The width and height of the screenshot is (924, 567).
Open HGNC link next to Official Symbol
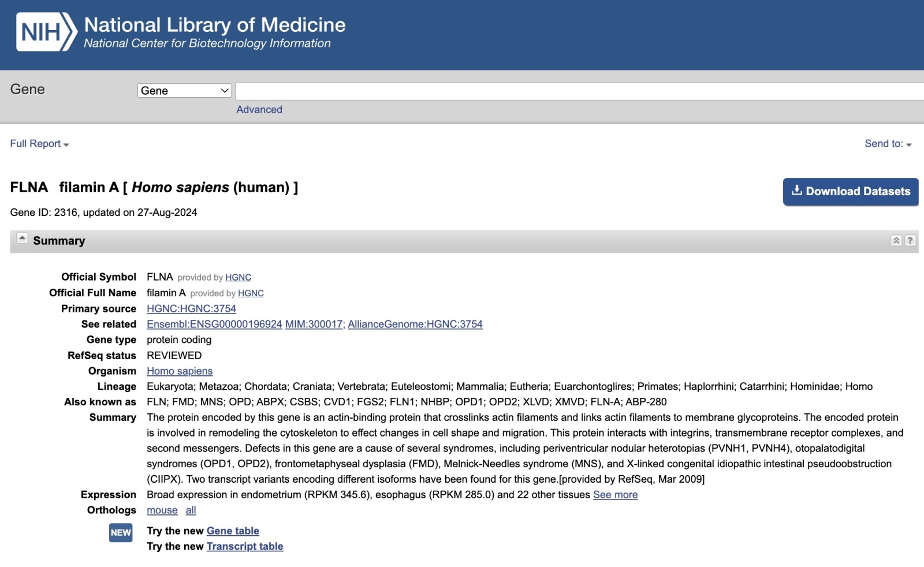tap(238, 278)
